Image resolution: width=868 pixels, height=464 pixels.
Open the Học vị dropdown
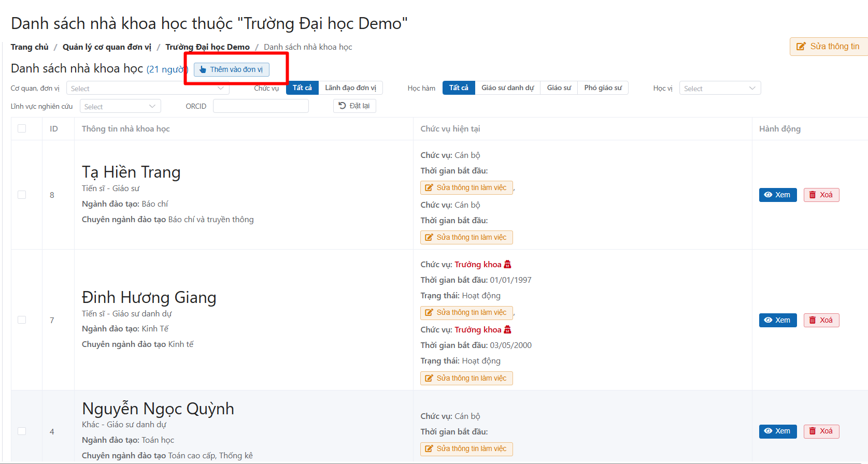coord(720,89)
